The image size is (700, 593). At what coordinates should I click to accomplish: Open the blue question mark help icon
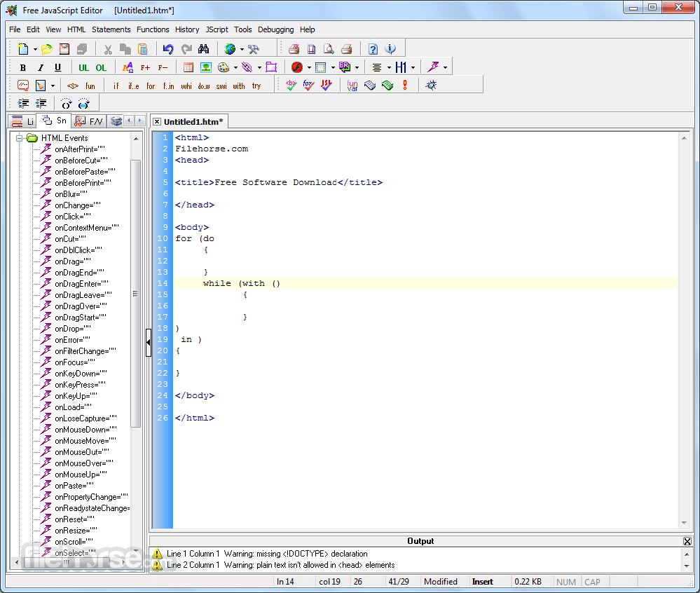pyautogui.click(x=373, y=48)
